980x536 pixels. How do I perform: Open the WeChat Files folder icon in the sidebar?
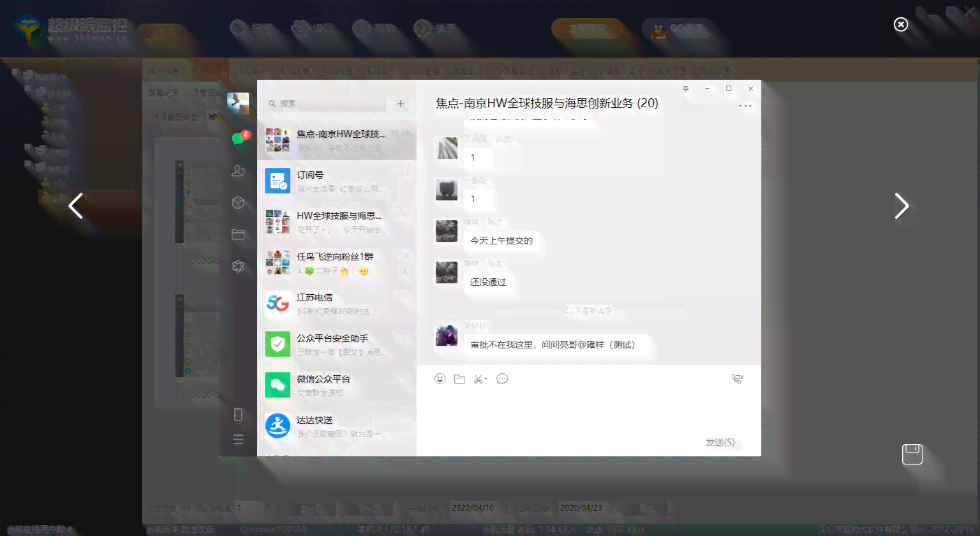pos(239,234)
